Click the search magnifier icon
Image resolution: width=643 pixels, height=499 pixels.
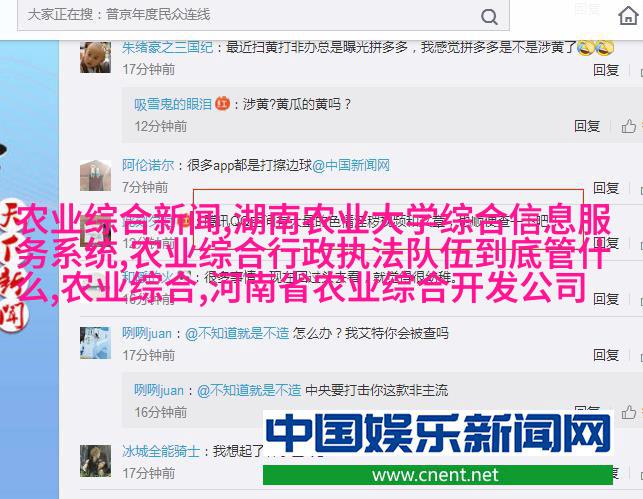pyautogui.click(x=489, y=17)
